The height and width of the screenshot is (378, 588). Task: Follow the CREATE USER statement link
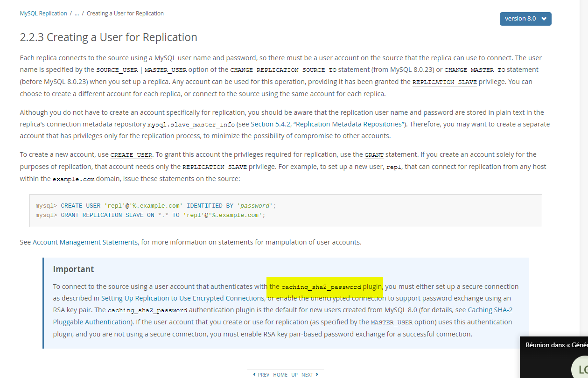pos(132,155)
